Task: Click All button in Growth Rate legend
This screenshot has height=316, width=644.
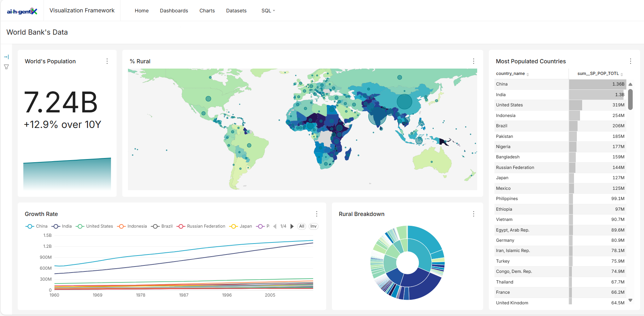Action: coord(301,226)
